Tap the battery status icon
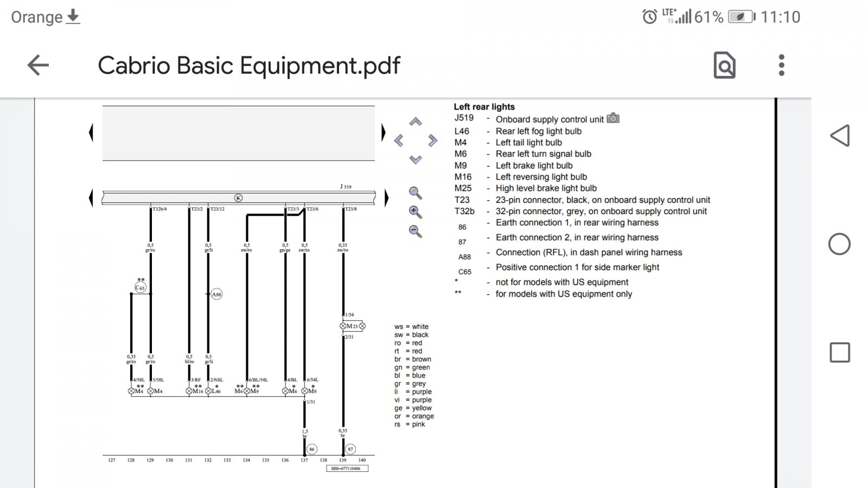The image size is (868, 488). point(742,17)
